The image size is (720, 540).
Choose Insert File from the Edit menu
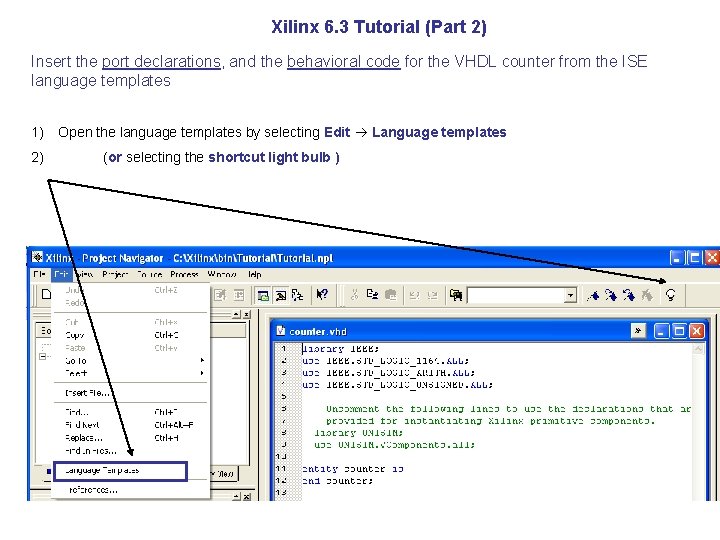click(129, 393)
